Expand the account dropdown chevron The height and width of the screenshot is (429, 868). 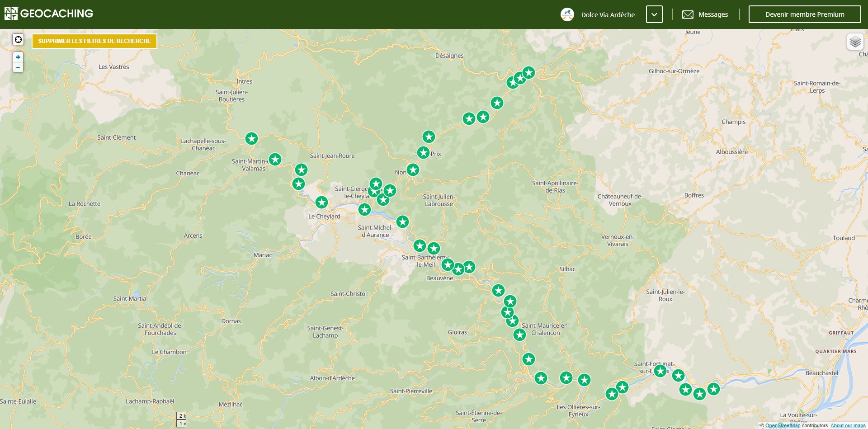coord(654,14)
